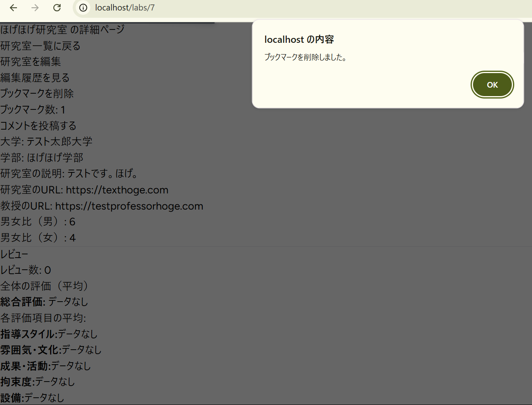Viewport: 532px width, 405px height.
Task: Click the レビュー section heading
Action: 14,254
